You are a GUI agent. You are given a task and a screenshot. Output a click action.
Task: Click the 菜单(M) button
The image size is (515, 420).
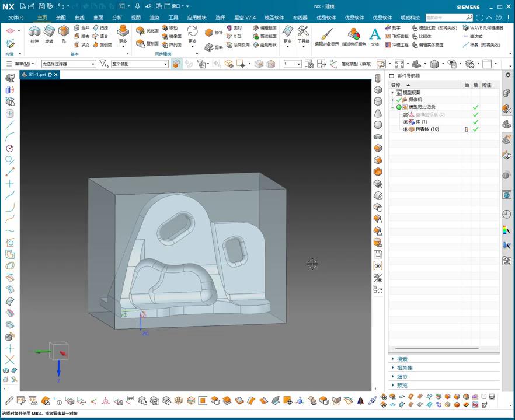coord(21,64)
